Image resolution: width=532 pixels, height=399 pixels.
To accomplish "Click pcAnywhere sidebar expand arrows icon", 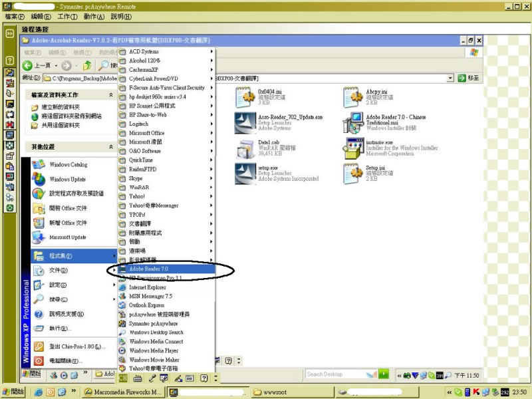I will [x=10, y=33].
